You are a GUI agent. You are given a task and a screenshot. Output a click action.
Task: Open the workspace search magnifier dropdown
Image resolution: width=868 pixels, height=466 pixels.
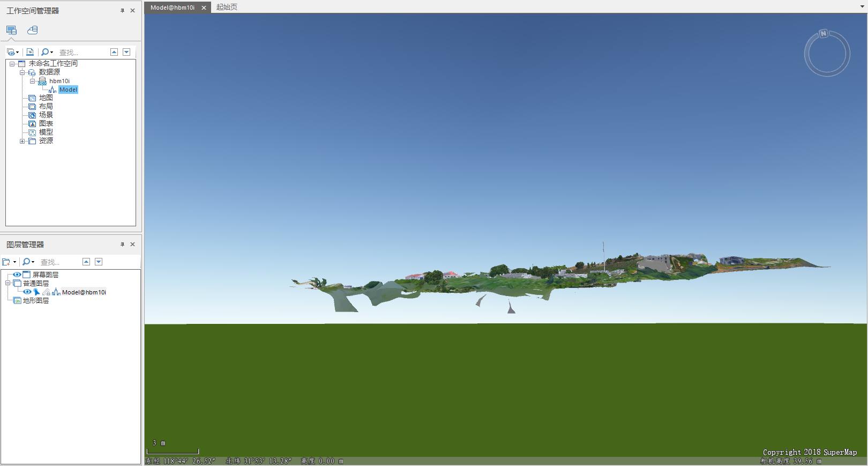point(47,52)
